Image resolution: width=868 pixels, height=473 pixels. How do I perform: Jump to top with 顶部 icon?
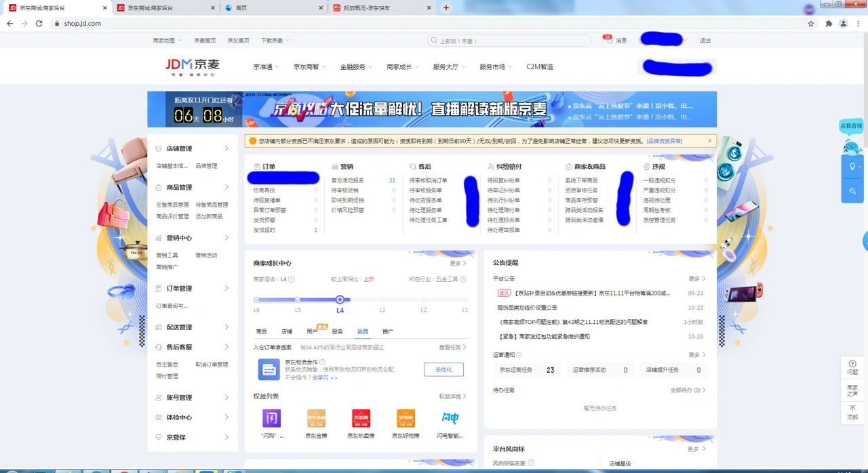(x=852, y=412)
